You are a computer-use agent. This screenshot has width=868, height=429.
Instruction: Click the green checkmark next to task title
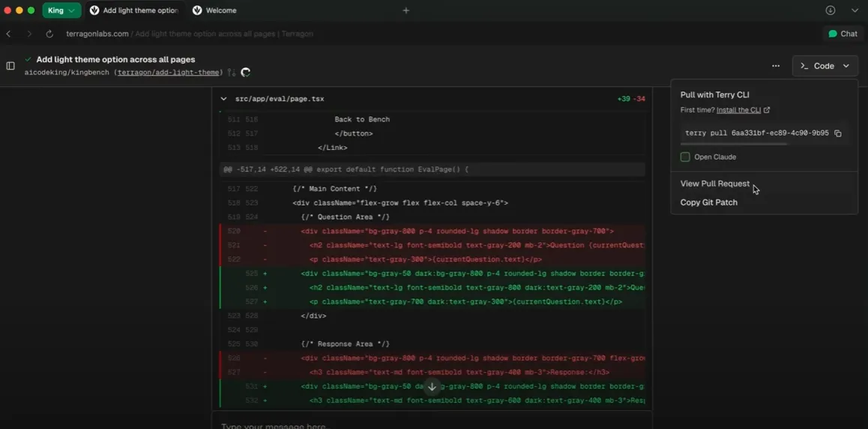[x=28, y=59]
